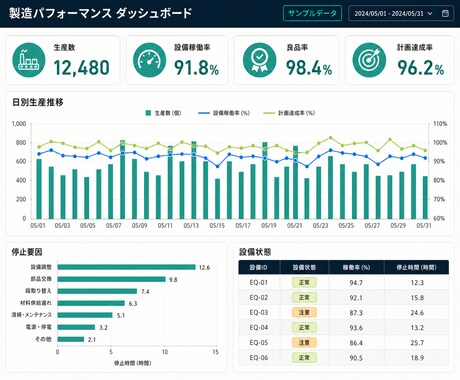Expand the date range dropdown chevron
460x380 pixels.
pyautogui.click(x=430, y=14)
